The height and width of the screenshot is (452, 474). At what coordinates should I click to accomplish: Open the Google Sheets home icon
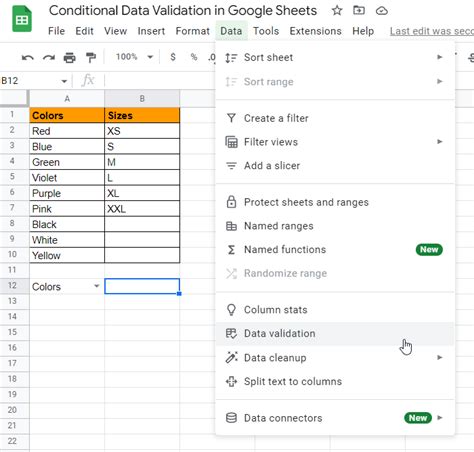coord(22,20)
